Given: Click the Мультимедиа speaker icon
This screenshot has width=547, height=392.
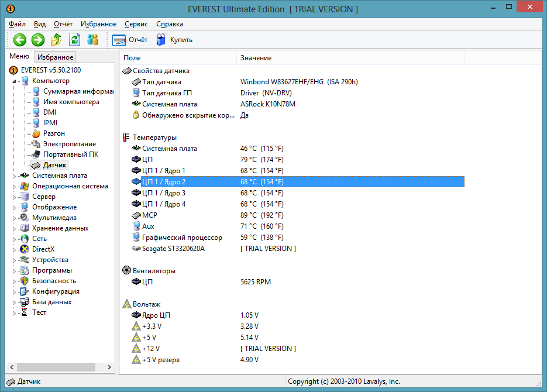Looking at the screenshot, I should click(25, 218).
